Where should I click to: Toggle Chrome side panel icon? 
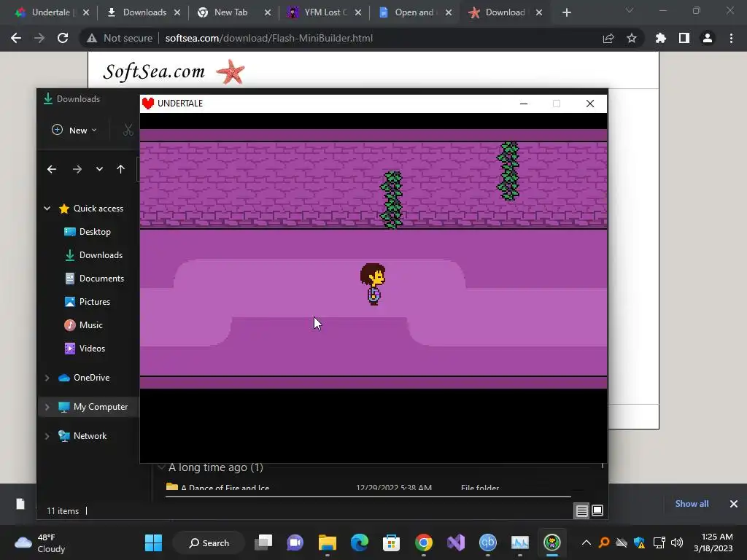tap(684, 38)
